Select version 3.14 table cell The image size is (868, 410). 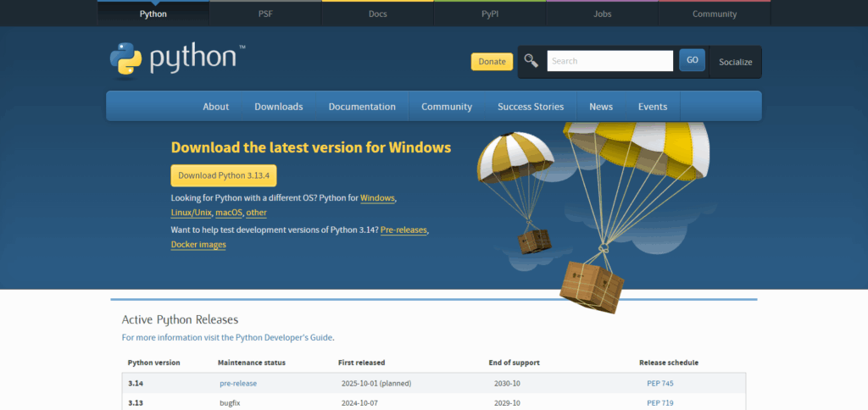click(136, 384)
